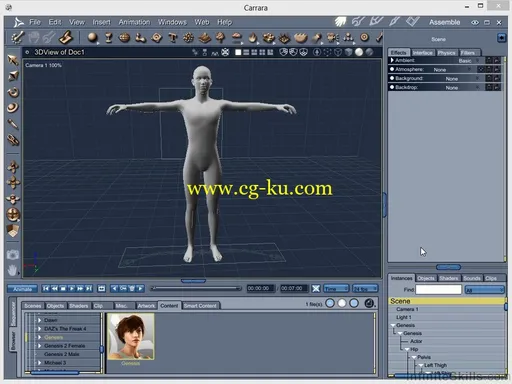
Task: Open the Sequencer side tab
Action: [x=13, y=314]
